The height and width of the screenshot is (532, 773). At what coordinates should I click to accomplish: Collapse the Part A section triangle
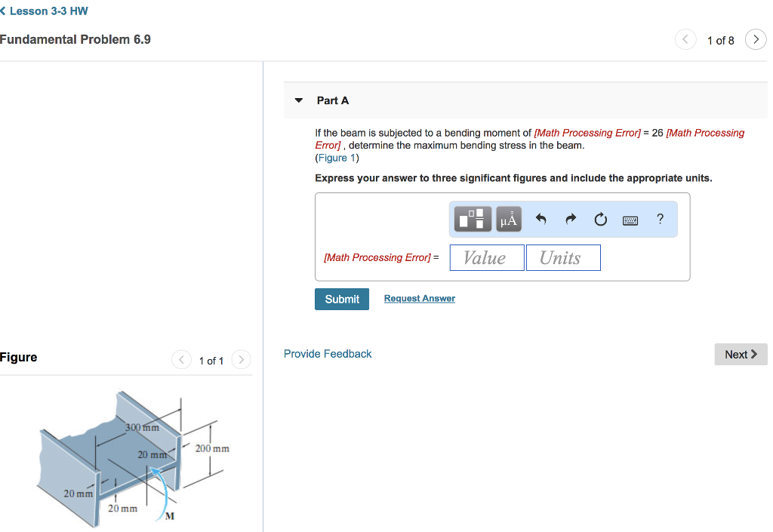pyautogui.click(x=298, y=100)
